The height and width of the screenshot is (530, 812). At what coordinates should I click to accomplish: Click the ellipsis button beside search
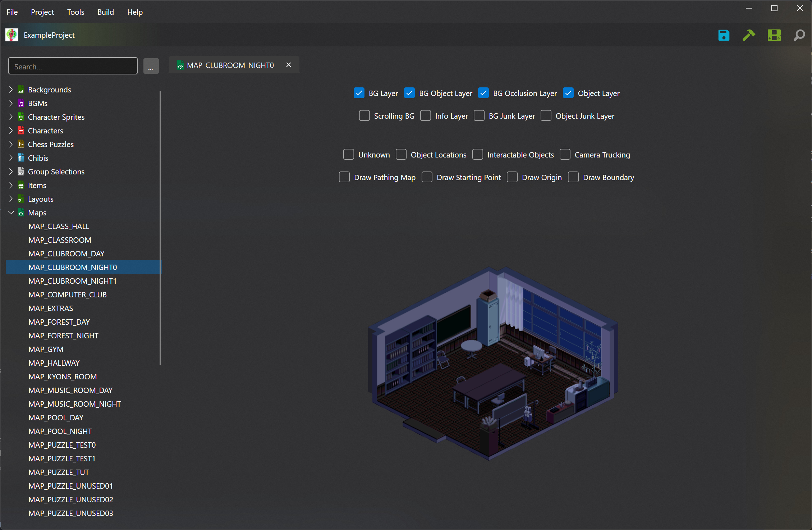151,67
